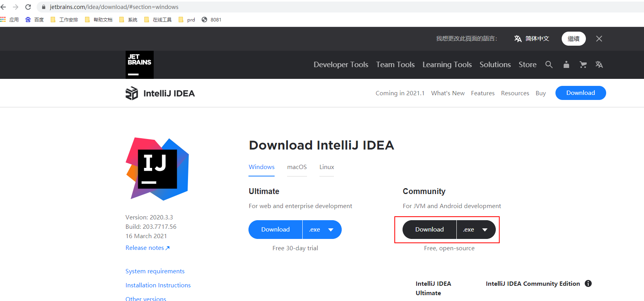Click the 繼續 button in the language banner
This screenshot has height=301, width=644.
pyautogui.click(x=574, y=39)
